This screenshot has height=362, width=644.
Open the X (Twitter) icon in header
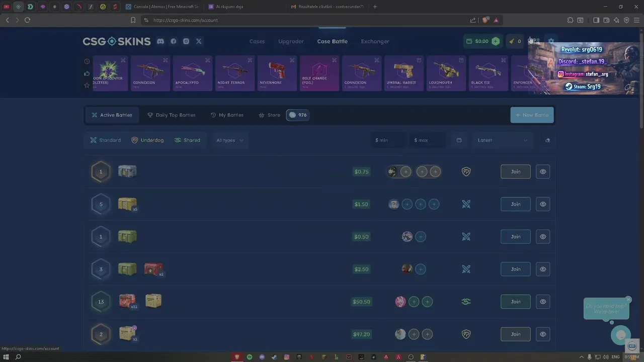tap(199, 41)
